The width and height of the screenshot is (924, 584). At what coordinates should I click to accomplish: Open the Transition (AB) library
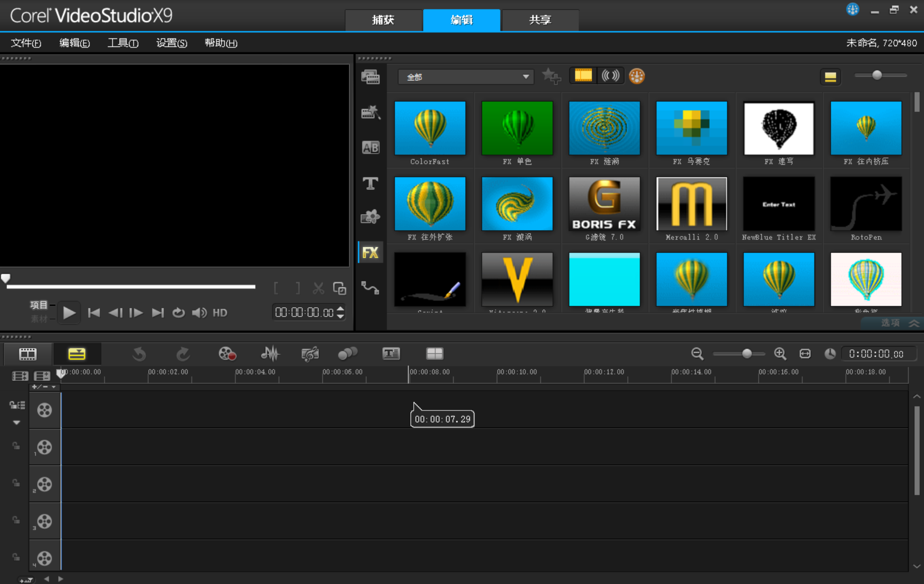[x=370, y=147]
